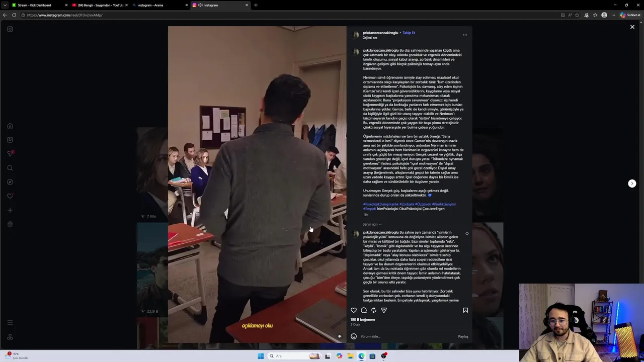Open browser settings three-dots menu
This screenshot has height=362, width=644.
click(x=613, y=15)
